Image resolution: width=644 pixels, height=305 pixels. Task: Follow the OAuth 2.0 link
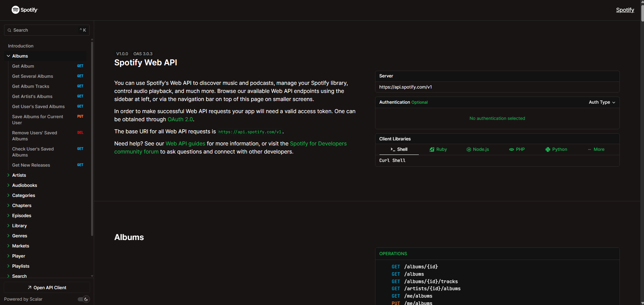180,120
